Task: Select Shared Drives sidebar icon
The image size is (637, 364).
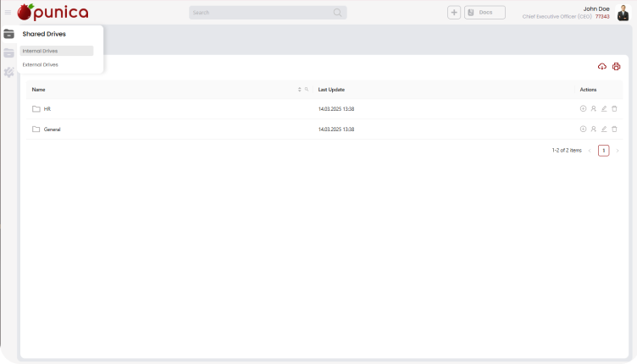Action: coord(9,34)
